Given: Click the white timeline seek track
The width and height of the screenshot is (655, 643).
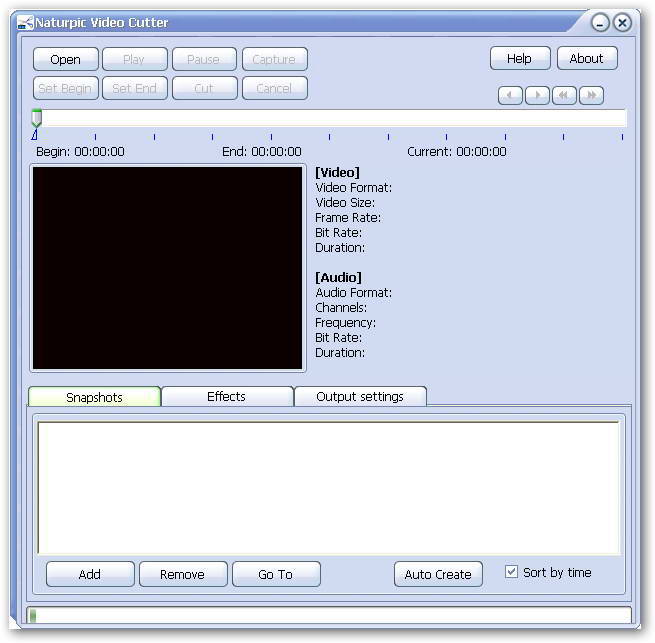Looking at the screenshot, I should click(x=330, y=118).
